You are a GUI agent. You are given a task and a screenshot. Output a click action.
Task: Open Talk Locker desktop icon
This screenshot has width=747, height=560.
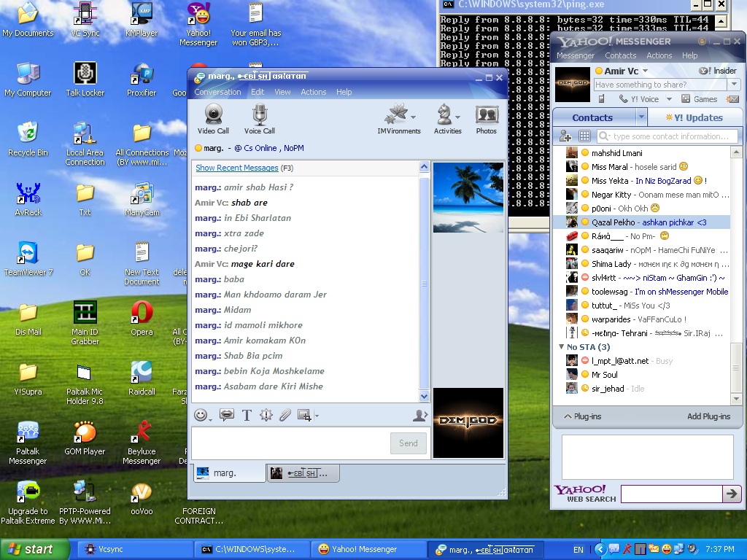tap(85, 79)
